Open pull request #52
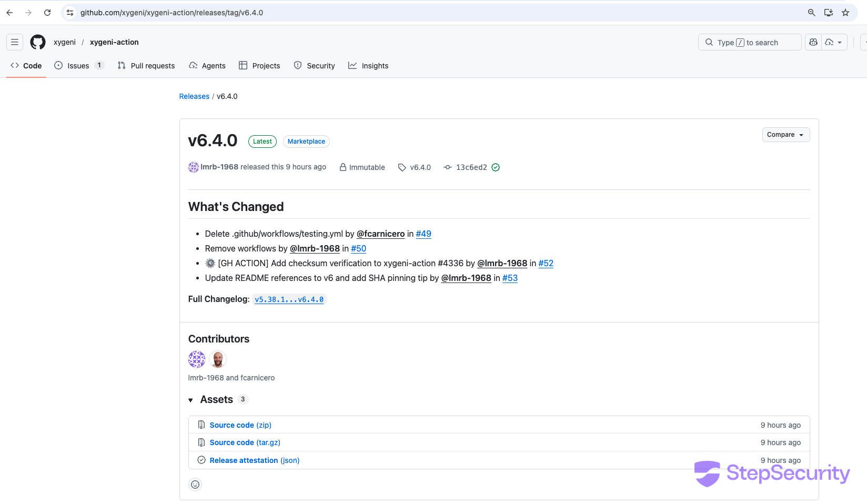Screen dimensions: 867x504 coord(546,263)
